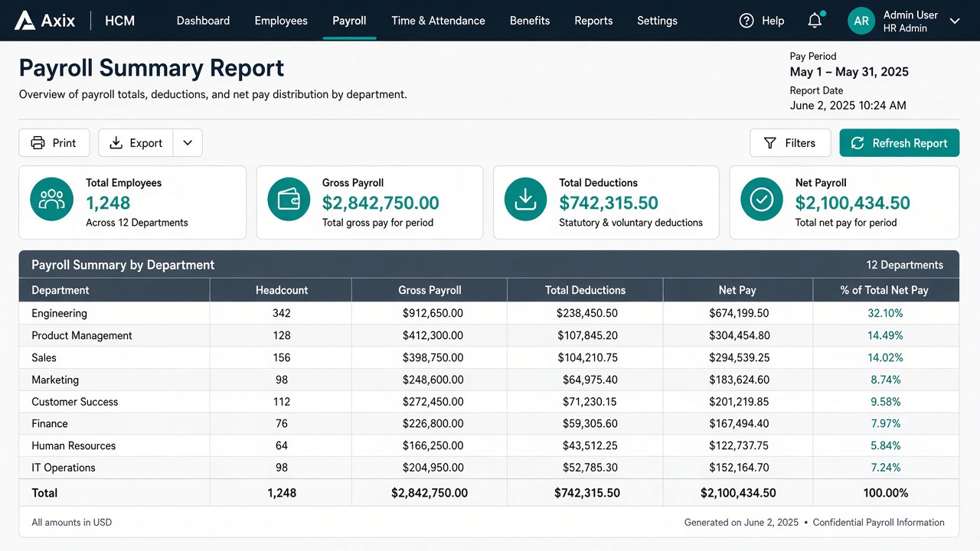The width and height of the screenshot is (980, 551).
Task: Navigate to Reports tab
Action: point(593,21)
